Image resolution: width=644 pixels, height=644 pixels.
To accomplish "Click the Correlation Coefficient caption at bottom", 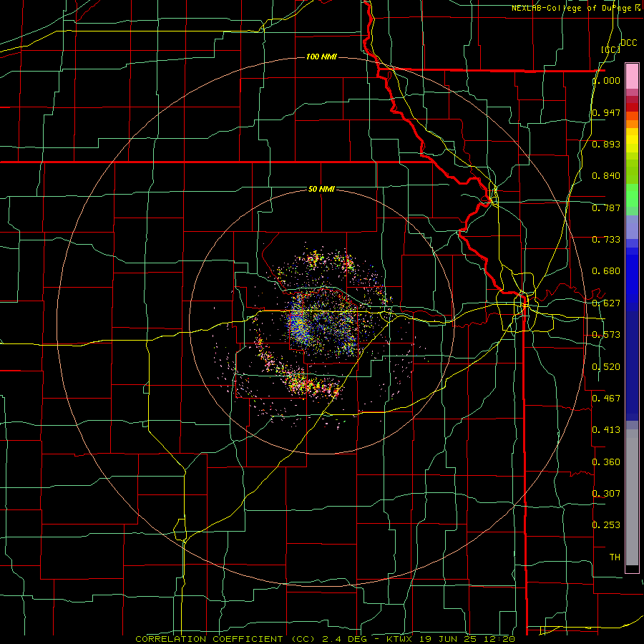I will 326,639.
